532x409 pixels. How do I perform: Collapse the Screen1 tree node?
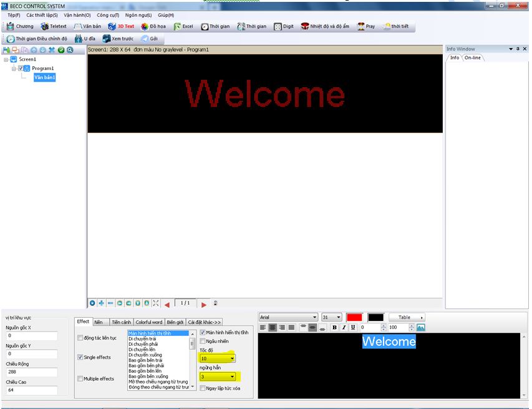(6, 59)
